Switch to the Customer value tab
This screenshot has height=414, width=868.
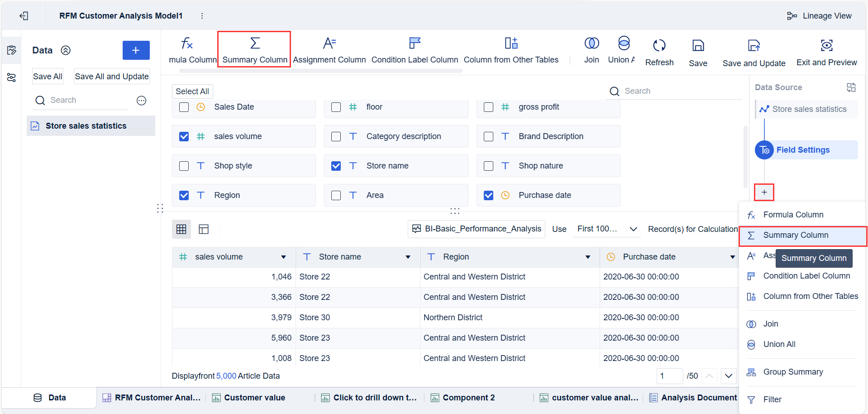249,398
